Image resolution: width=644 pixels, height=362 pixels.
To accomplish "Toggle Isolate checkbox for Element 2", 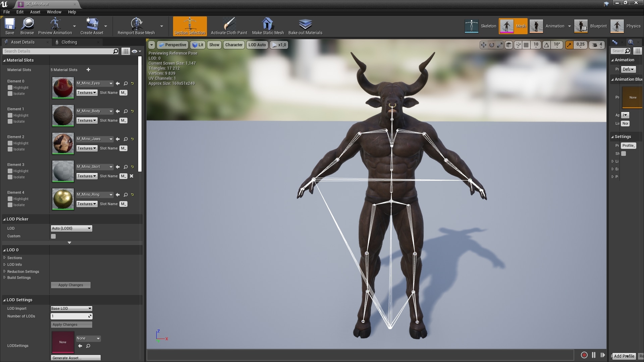I will [10, 149].
